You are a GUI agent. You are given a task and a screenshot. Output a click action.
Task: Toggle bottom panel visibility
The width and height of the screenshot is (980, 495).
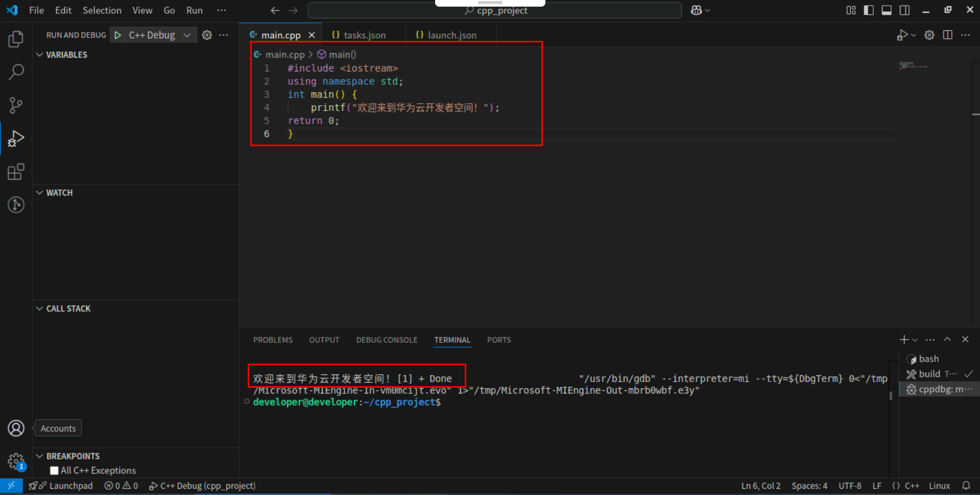[x=887, y=10]
